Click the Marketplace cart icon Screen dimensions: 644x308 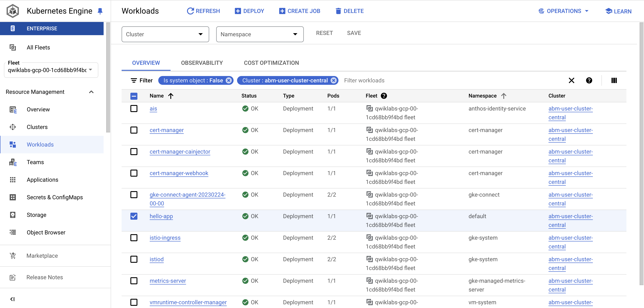click(x=13, y=255)
